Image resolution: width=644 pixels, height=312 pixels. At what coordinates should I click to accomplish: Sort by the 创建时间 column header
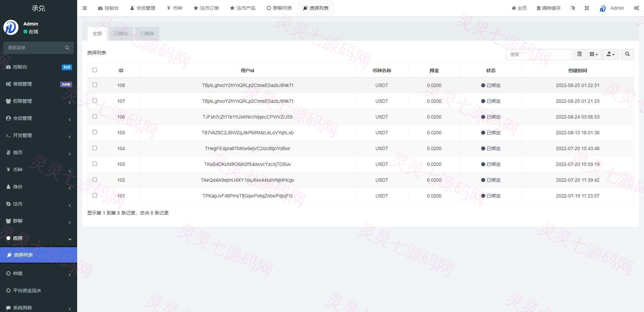pyautogui.click(x=578, y=71)
